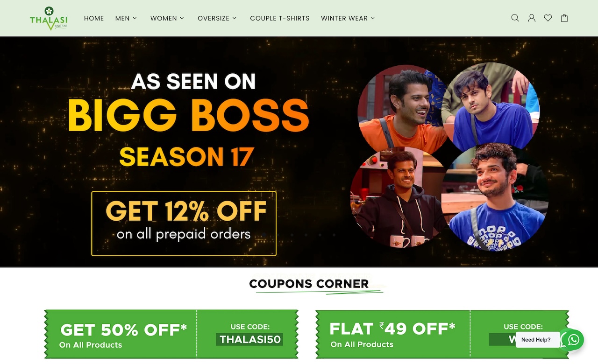Select the THALASI50 coupon code
The height and width of the screenshot is (364, 598).
pos(250,339)
